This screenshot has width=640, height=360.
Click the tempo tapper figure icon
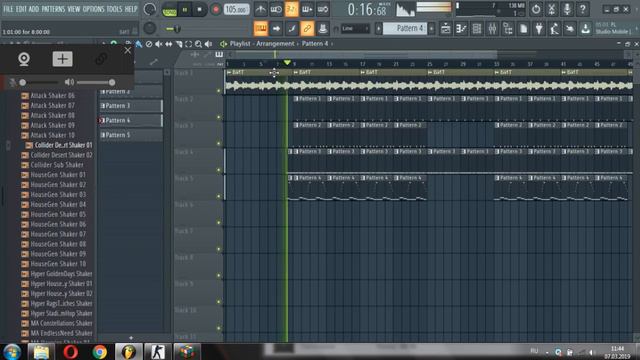554,29
